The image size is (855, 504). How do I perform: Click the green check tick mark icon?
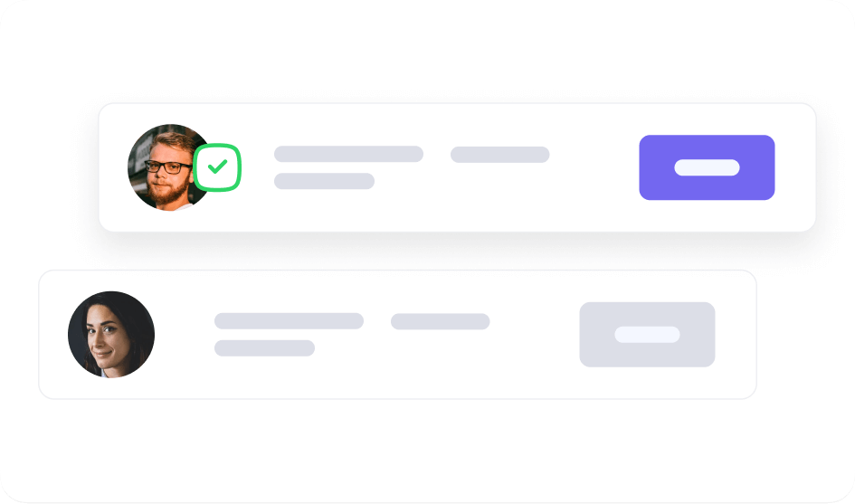click(x=217, y=166)
